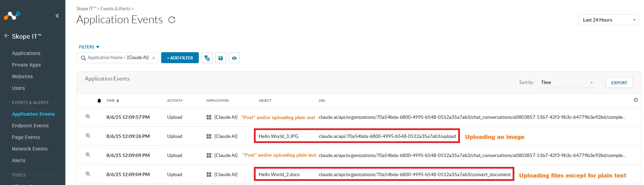
Task: Open Applications in the sidebar
Action: tap(26, 53)
